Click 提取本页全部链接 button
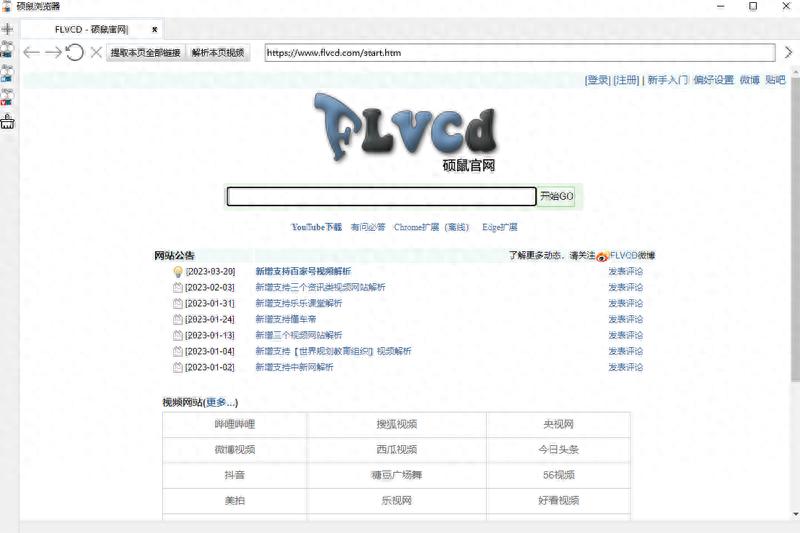 tap(145, 53)
